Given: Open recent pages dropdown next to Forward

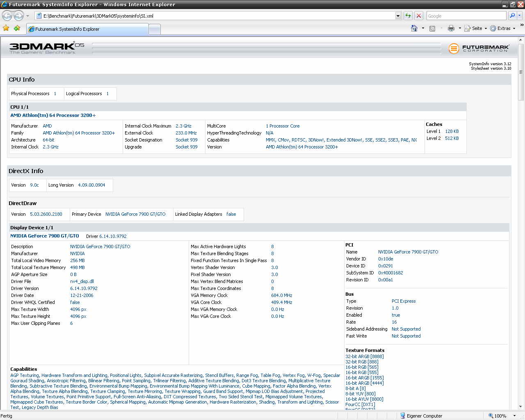Looking at the screenshot, I should pyautogui.click(x=28, y=16).
